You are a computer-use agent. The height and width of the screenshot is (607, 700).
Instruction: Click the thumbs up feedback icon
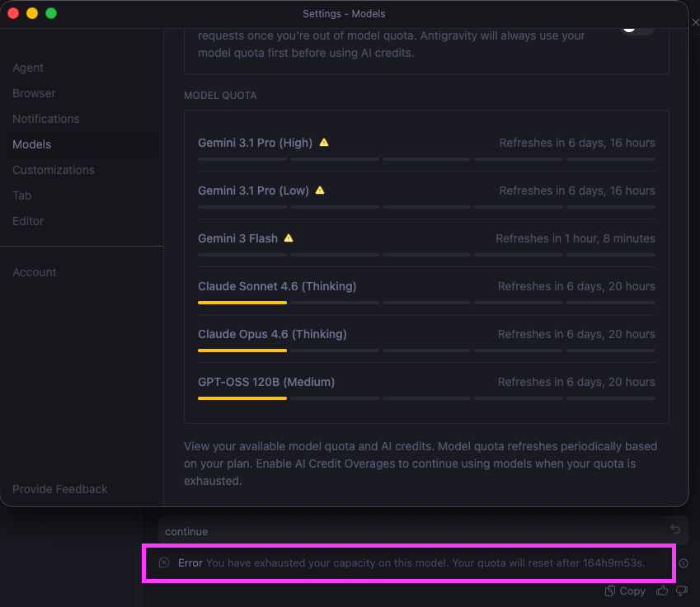[x=662, y=591]
